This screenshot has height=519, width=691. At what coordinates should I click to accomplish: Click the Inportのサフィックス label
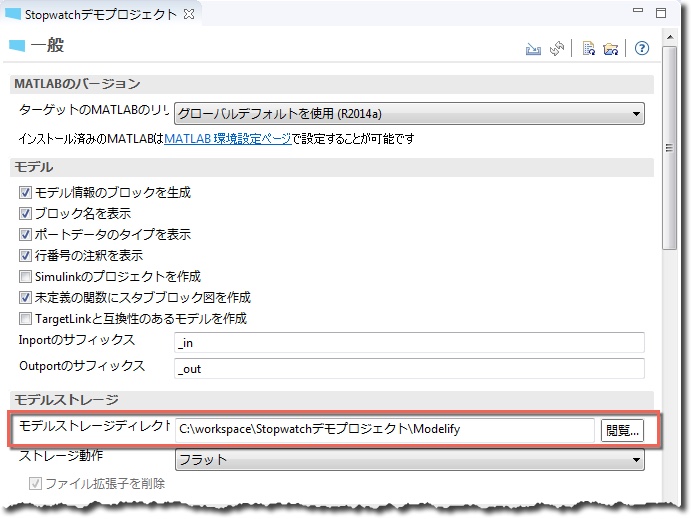tap(77, 340)
